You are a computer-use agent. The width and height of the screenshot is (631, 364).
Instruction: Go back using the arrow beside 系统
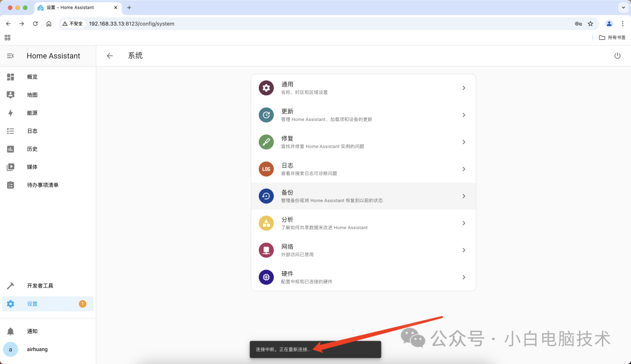tap(110, 56)
